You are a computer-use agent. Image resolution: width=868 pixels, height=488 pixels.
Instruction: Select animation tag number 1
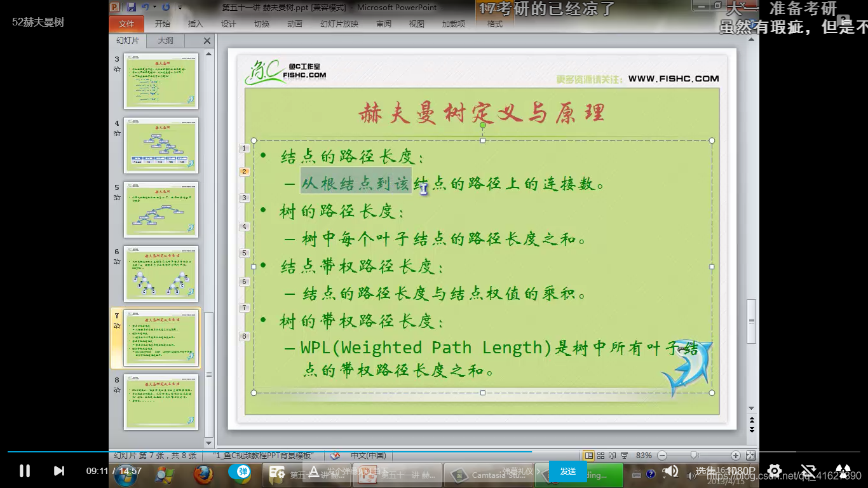[244, 148]
